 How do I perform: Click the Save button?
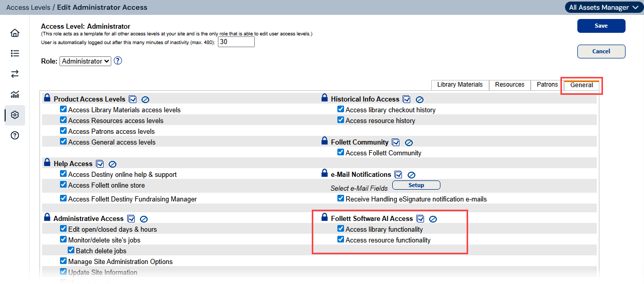coord(601,26)
